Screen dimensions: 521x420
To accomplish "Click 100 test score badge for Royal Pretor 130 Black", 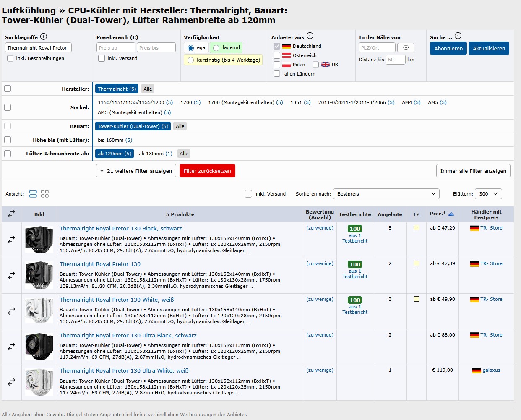I will [x=355, y=229].
